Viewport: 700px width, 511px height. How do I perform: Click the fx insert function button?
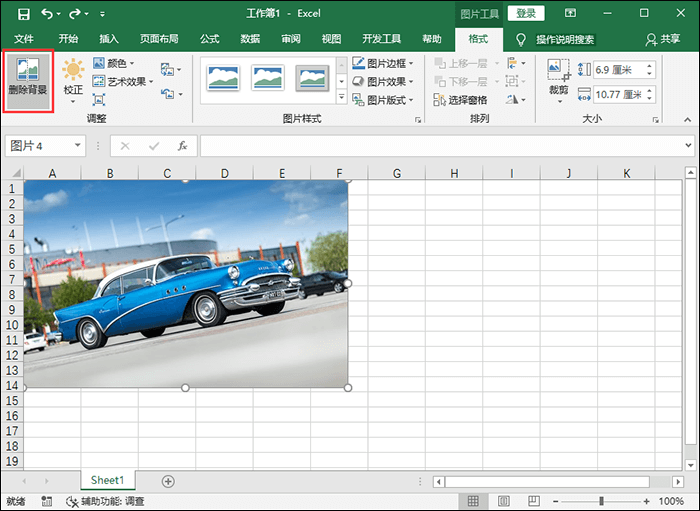[182, 146]
